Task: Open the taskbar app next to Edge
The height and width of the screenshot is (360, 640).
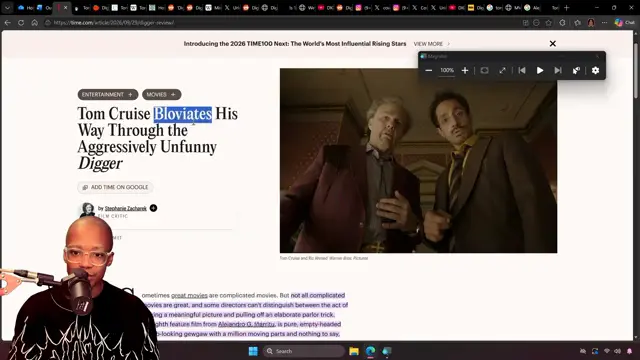Action: [x=387, y=351]
